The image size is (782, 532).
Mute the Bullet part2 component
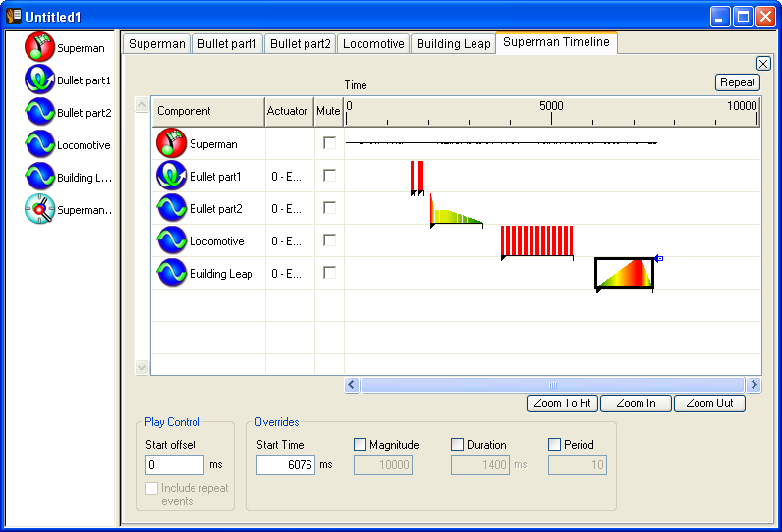(x=330, y=208)
